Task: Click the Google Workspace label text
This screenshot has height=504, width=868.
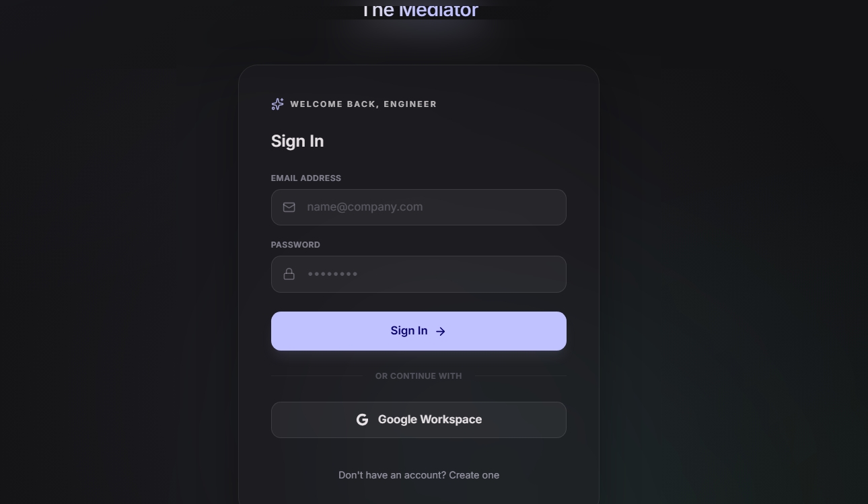Action: [430, 420]
